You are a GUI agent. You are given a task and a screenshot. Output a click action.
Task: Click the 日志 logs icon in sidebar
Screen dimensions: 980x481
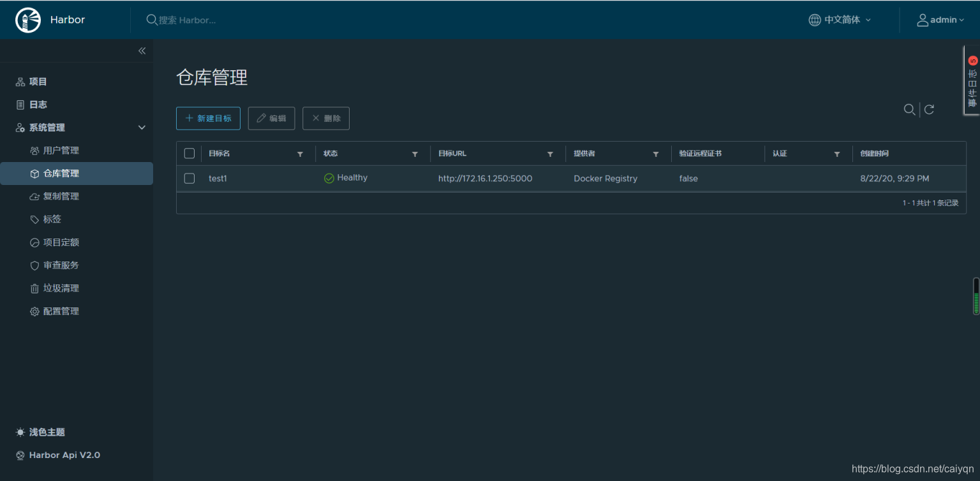(20, 105)
